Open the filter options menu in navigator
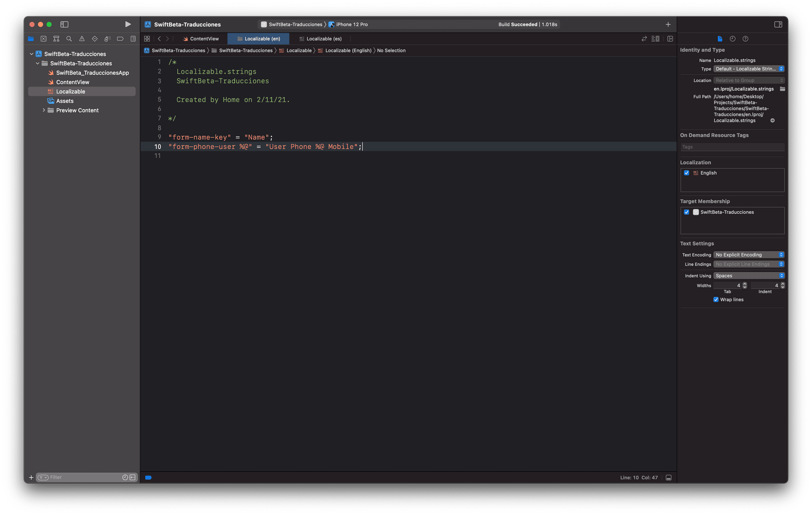 coord(43,478)
